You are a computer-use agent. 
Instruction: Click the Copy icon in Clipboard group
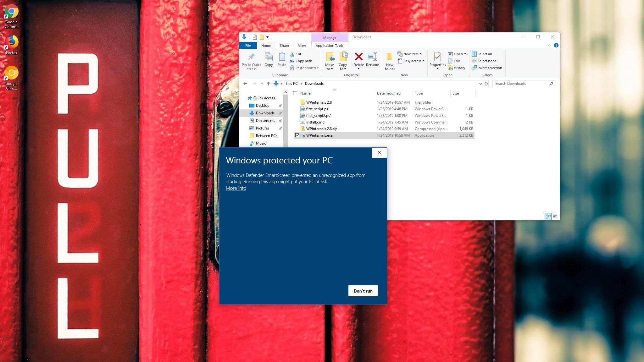click(269, 58)
